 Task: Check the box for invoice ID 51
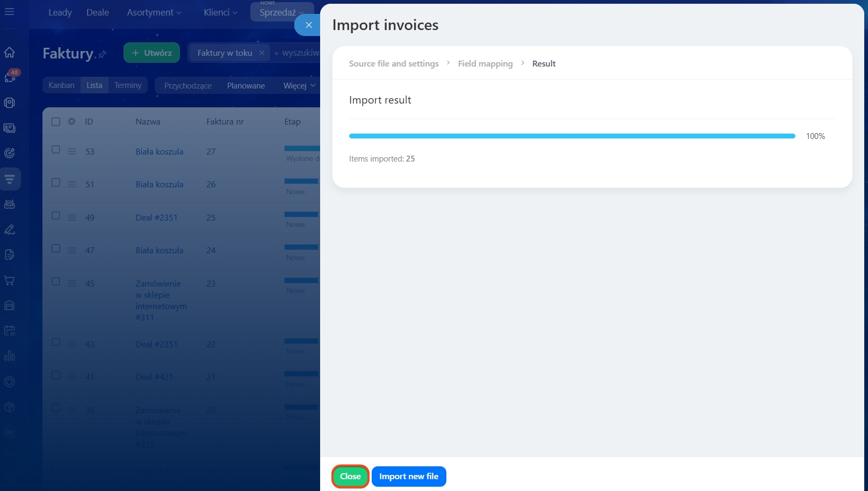pos(56,182)
